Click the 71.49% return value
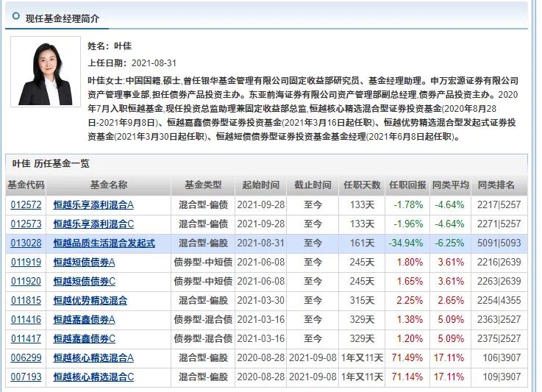 pyautogui.click(x=407, y=357)
